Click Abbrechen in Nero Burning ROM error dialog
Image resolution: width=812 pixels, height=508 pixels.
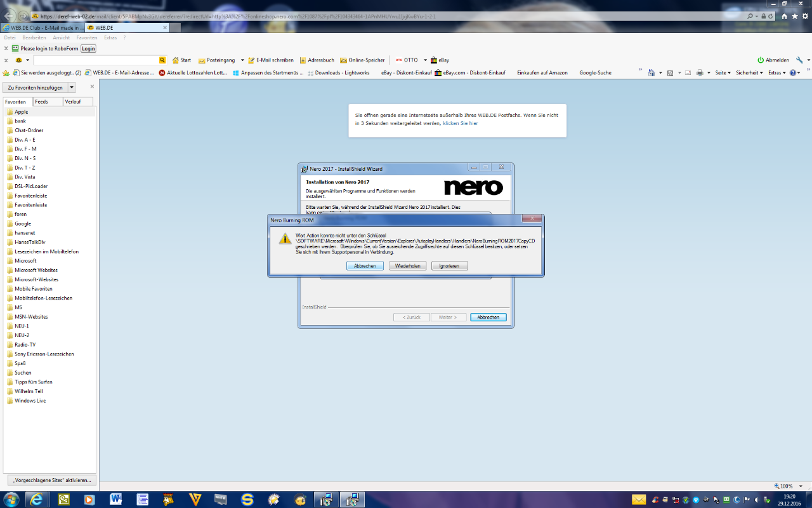(x=365, y=266)
